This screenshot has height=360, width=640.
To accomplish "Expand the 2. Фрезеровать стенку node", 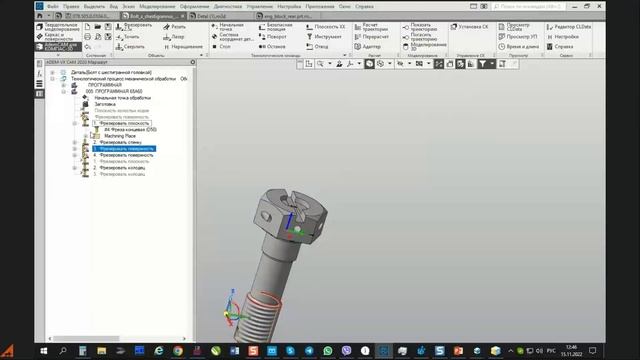I will [x=75, y=142].
